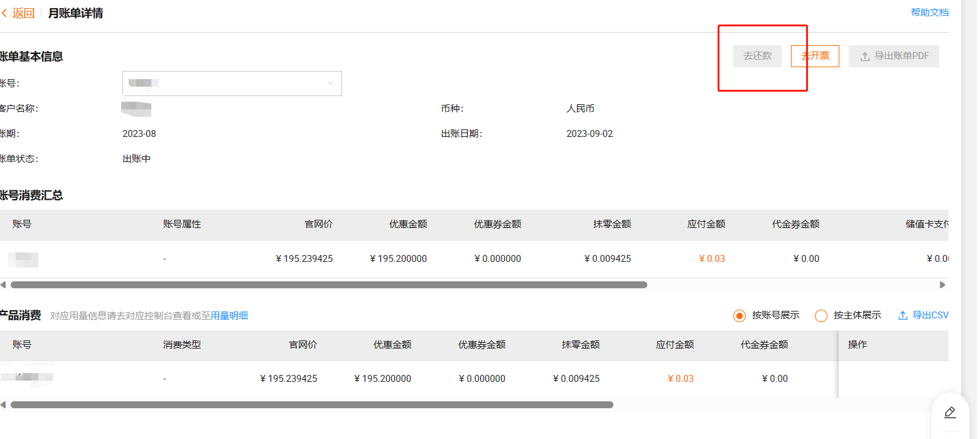
Task: Expand the 账号 dropdown chevron
Action: click(x=331, y=84)
